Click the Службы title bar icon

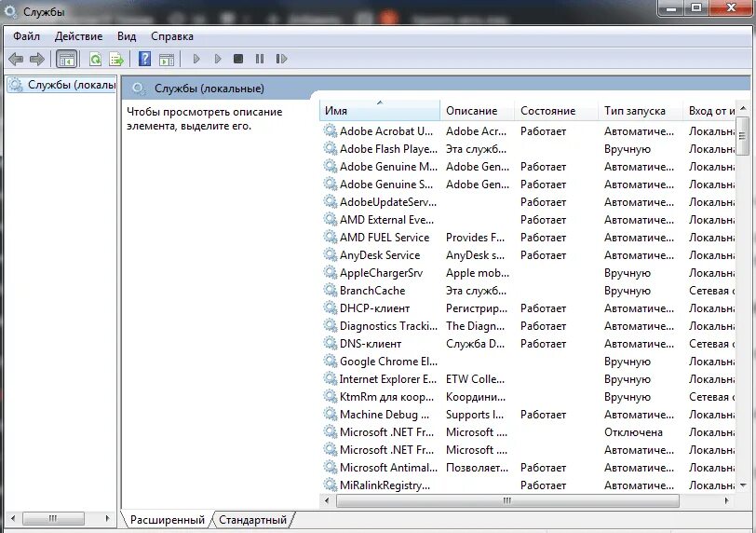[x=10, y=11]
